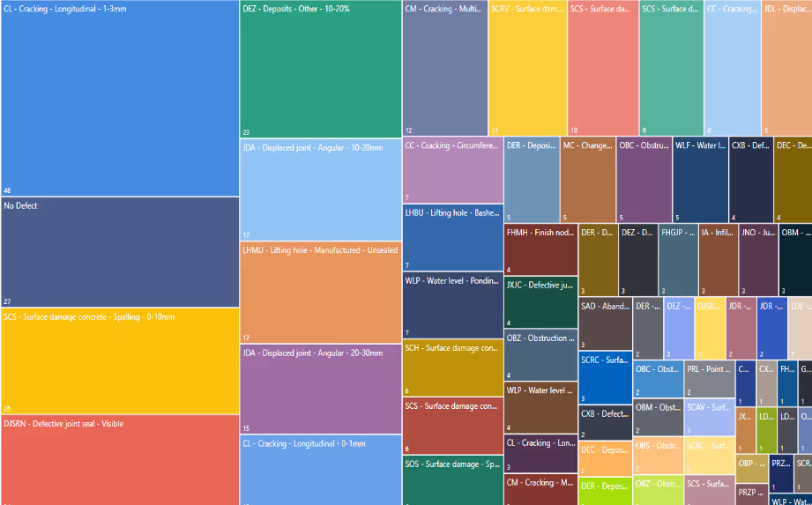The width and height of the screenshot is (812, 505).
Task: Select the purple OBC Obstruction tile with count 5
Action: pyautogui.click(x=644, y=180)
